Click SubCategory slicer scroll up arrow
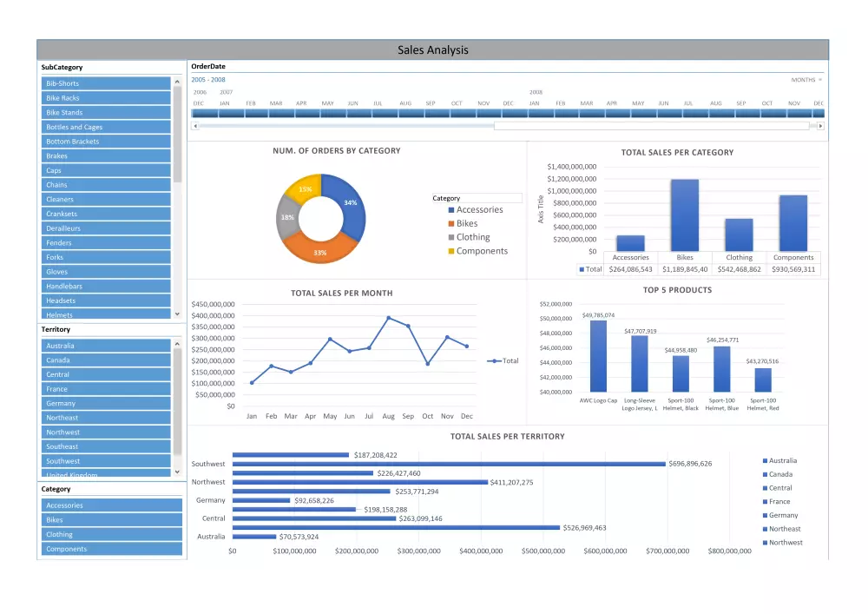The width and height of the screenshot is (868, 614). coord(177,82)
